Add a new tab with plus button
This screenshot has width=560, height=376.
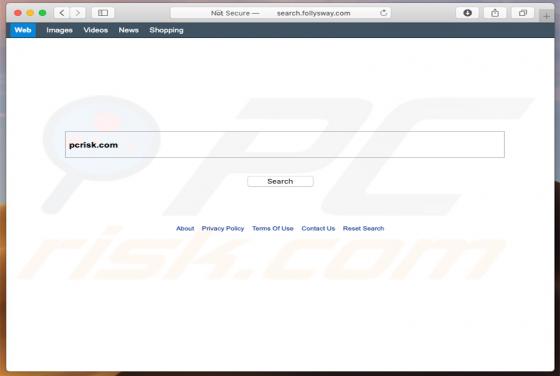pyautogui.click(x=546, y=16)
